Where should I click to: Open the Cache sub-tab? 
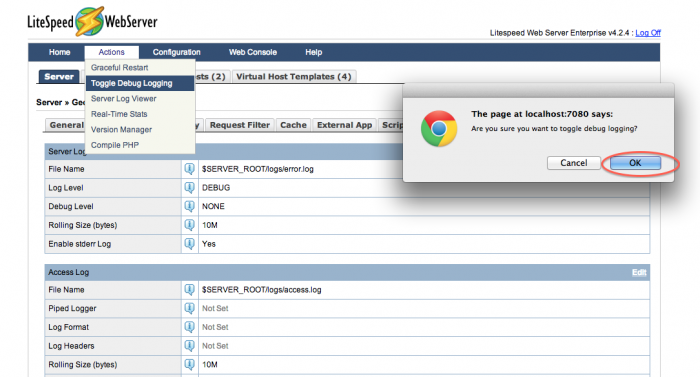point(293,125)
